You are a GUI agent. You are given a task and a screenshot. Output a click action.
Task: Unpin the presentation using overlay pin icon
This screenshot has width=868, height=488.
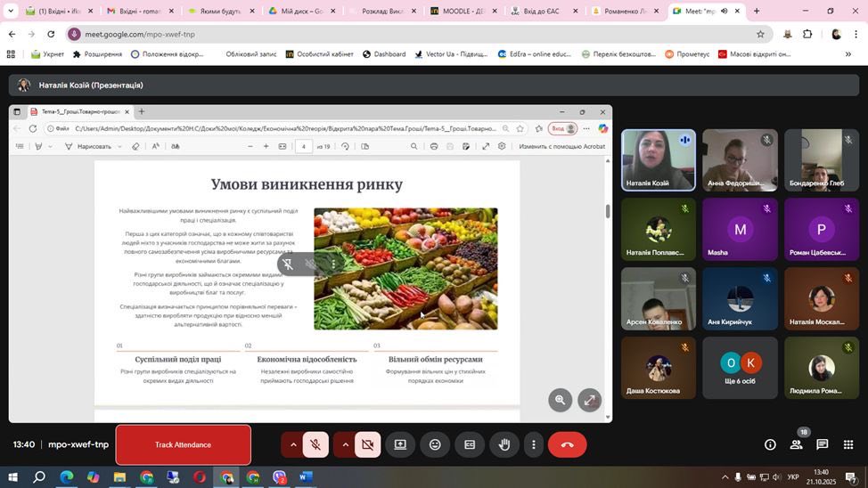(288, 264)
